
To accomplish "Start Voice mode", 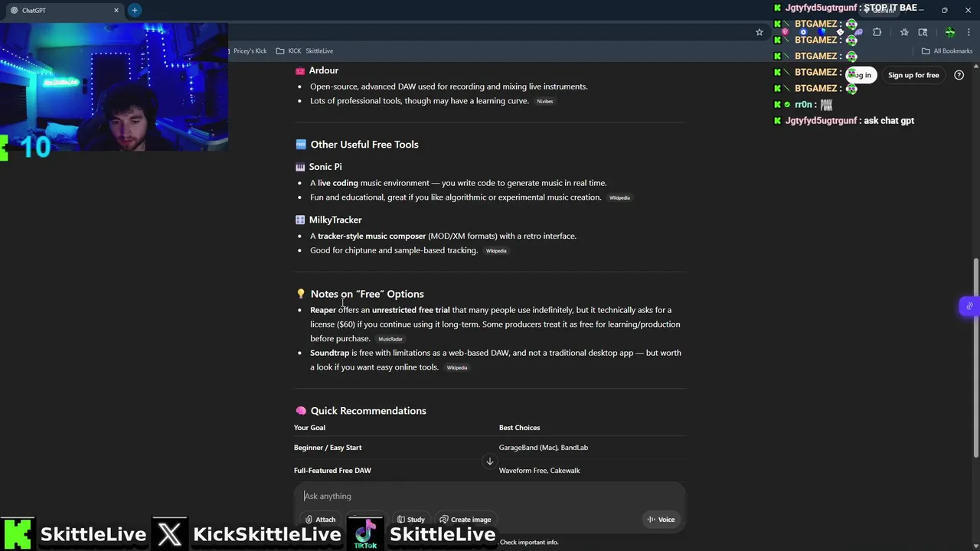I will (661, 519).
